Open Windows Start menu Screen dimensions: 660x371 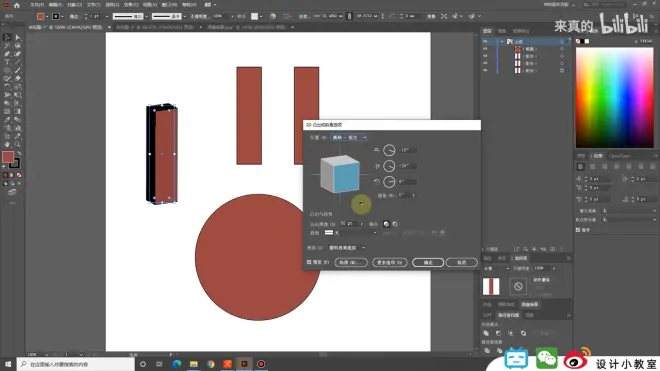click(8, 364)
